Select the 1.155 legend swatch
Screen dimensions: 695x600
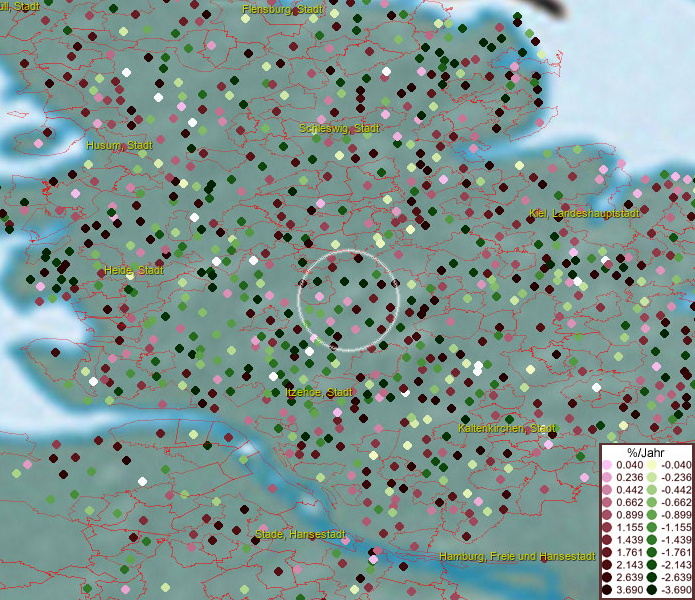coord(607,527)
